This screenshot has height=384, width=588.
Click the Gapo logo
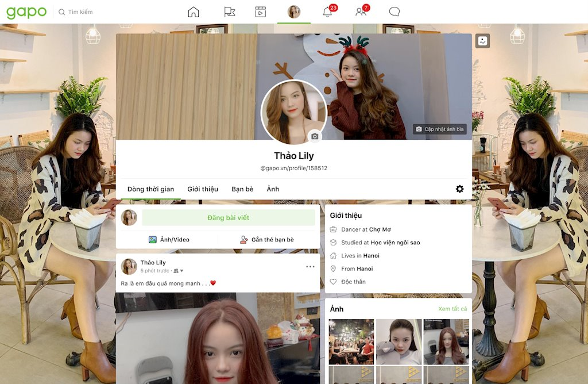pos(26,11)
